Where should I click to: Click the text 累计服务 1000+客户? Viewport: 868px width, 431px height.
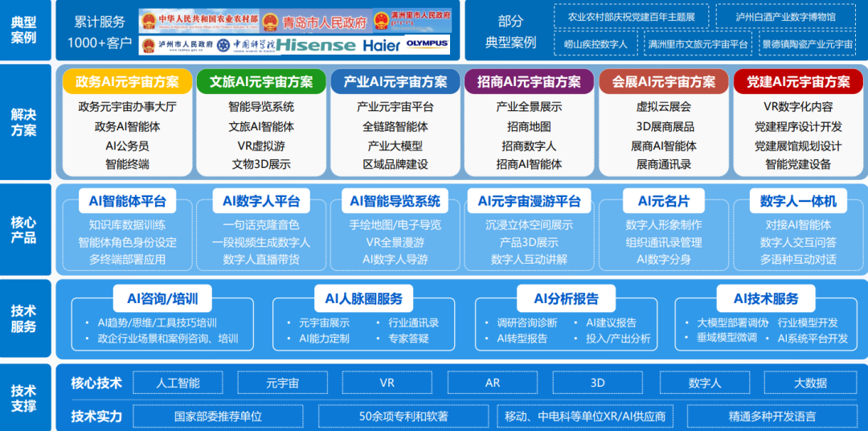pyautogui.click(x=100, y=33)
